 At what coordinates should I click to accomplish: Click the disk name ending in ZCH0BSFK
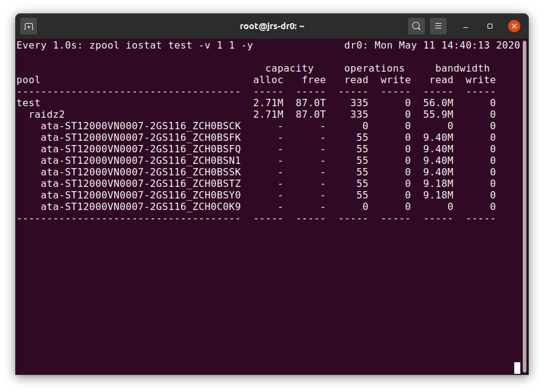pos(140,138)
